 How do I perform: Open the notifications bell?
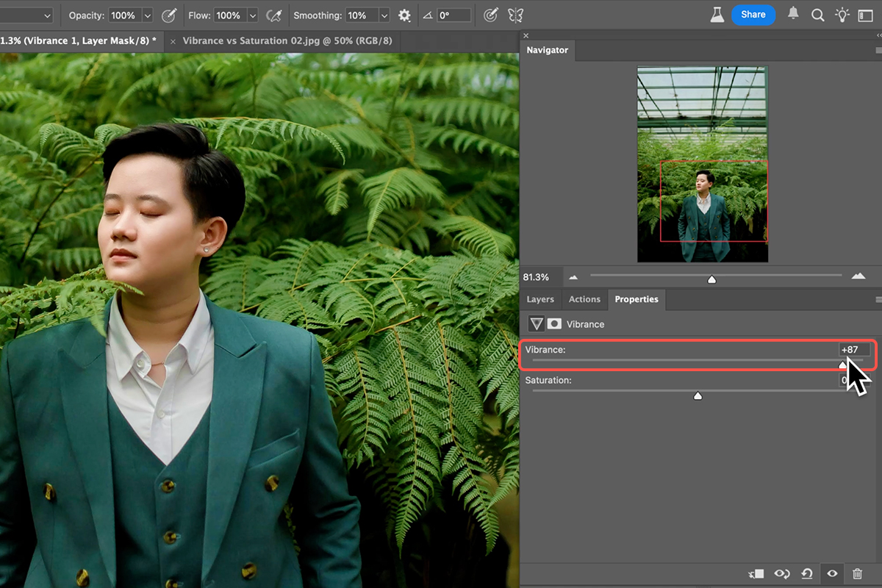[793, 15]
